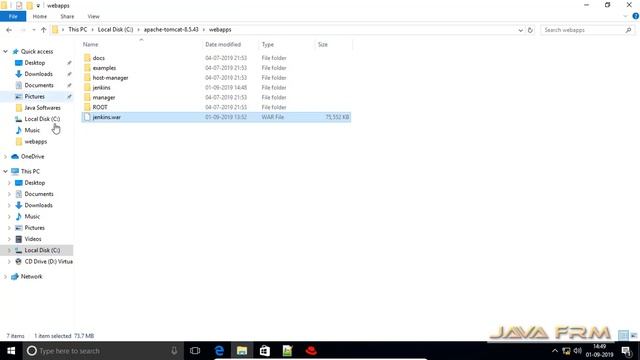Expand Videos under This PC
Screen dimensions: 640x360
pos(9,239)
